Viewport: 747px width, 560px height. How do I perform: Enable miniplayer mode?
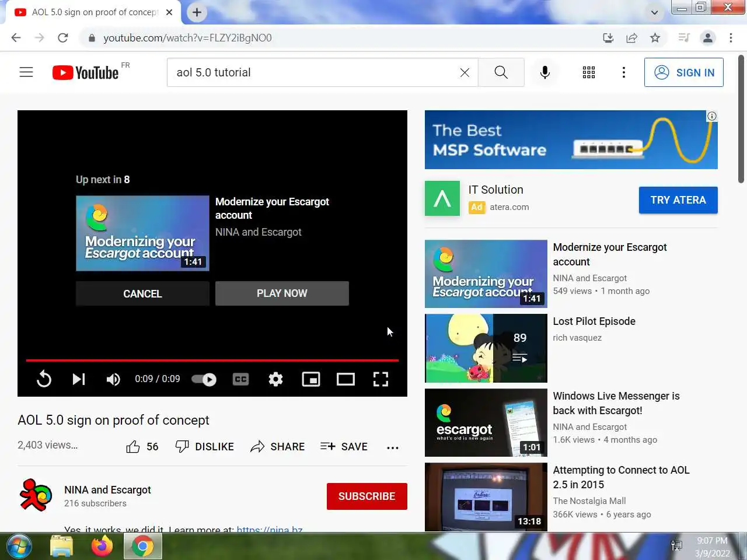pyautogui.click(x=310, y=379)
